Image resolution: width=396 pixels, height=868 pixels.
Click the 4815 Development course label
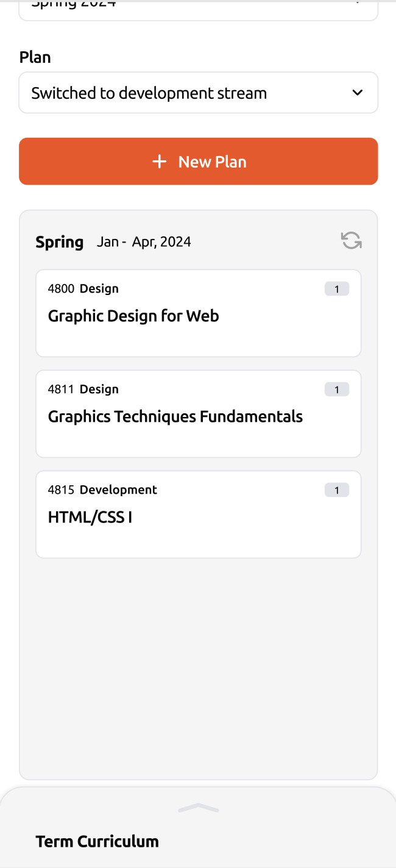[x=102, y=489]
